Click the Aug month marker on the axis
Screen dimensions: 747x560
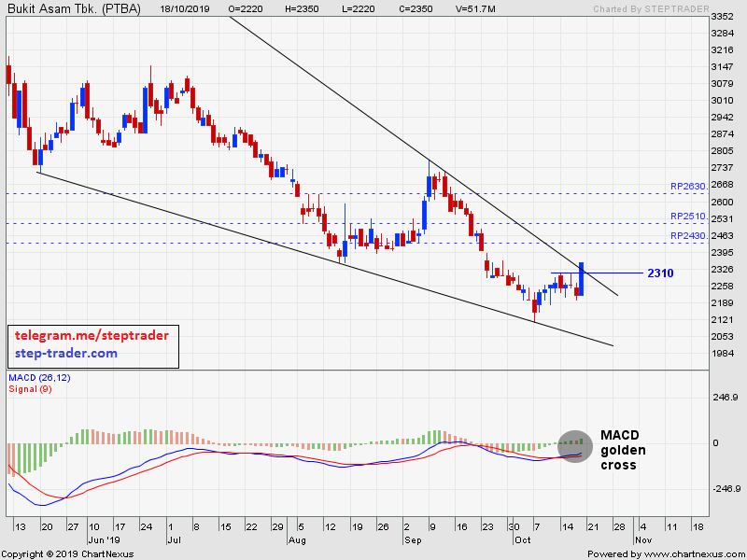click(296, 539)
